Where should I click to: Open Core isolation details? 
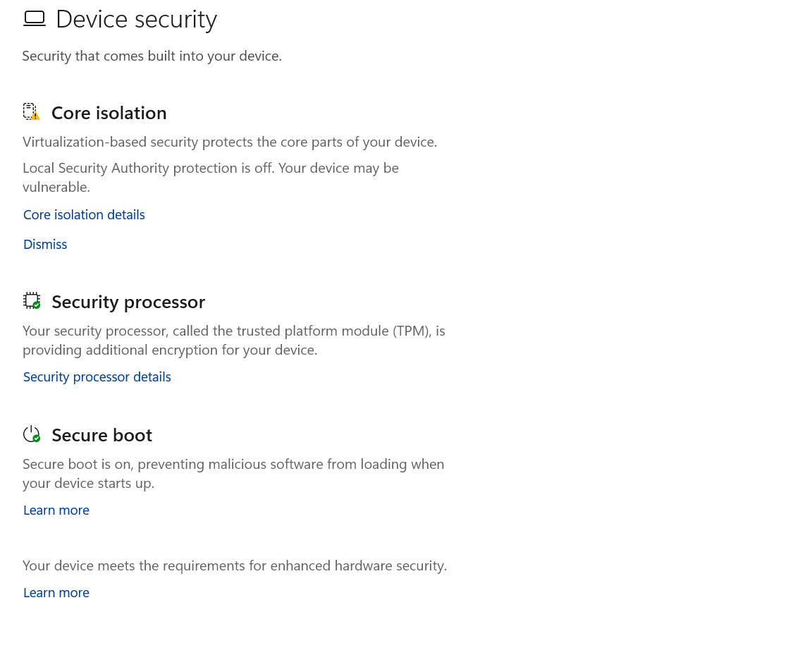(x=84, y=215)
